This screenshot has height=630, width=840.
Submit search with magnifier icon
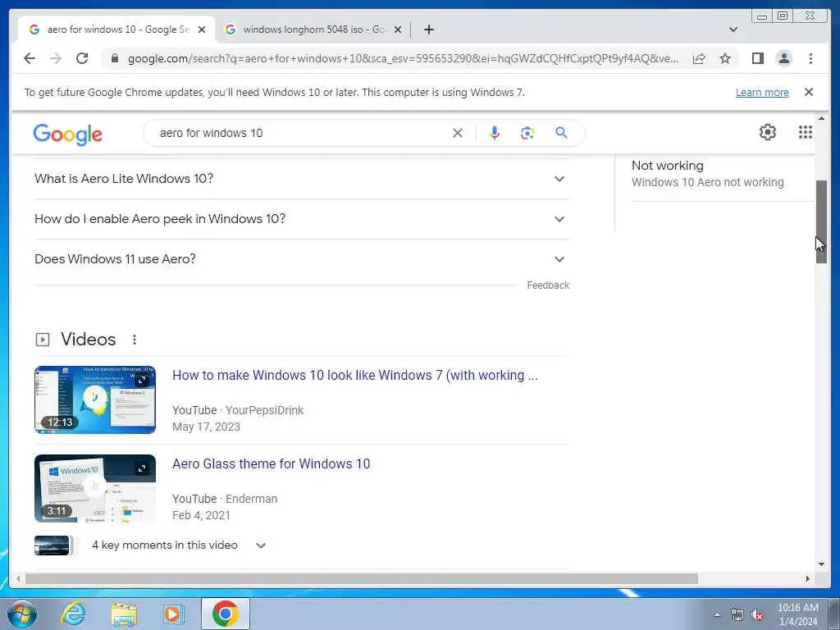[x=561, y=133]
